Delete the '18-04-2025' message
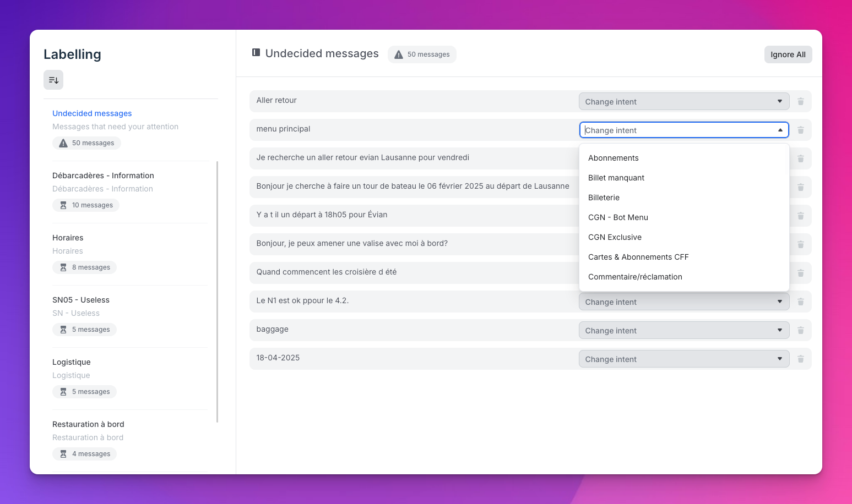Viewport: 852px width, 504px height. (x=801, y=359)
